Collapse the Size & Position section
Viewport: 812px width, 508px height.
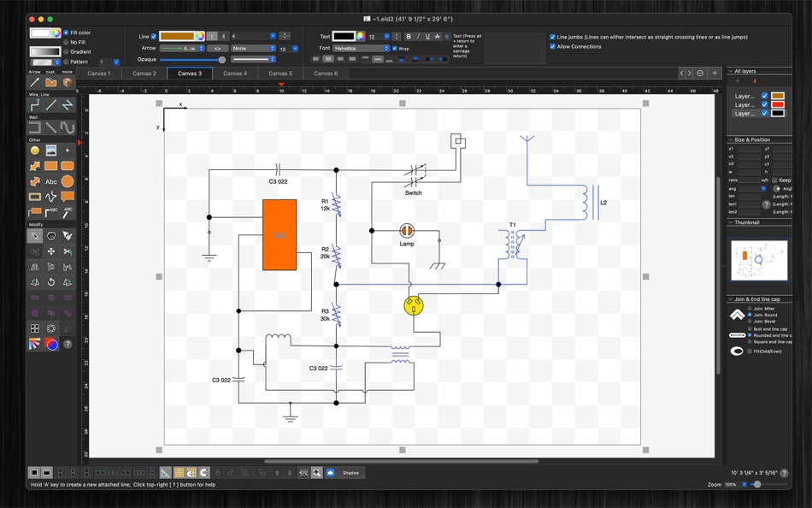730,139
